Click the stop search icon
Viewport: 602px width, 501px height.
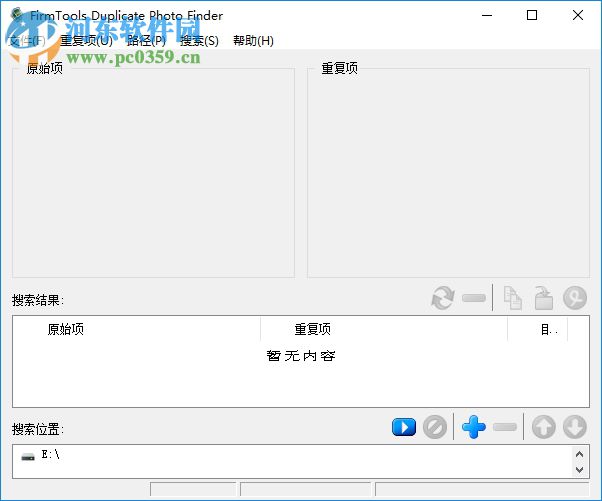click(x=435, y=427)
